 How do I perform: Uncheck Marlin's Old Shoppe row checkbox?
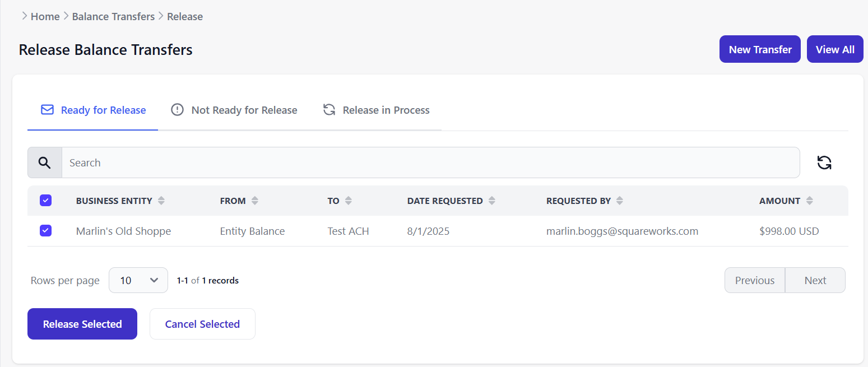[x=46, y=231]
